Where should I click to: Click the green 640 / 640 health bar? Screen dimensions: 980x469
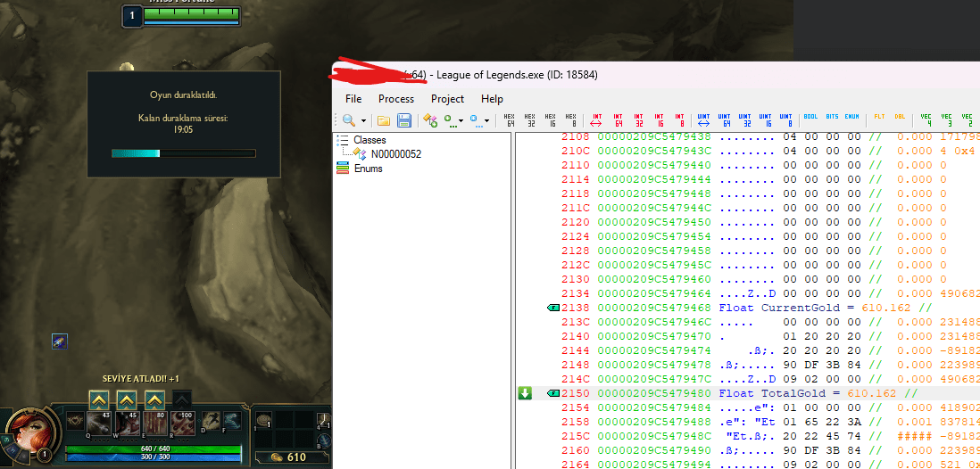pos(154,448)
